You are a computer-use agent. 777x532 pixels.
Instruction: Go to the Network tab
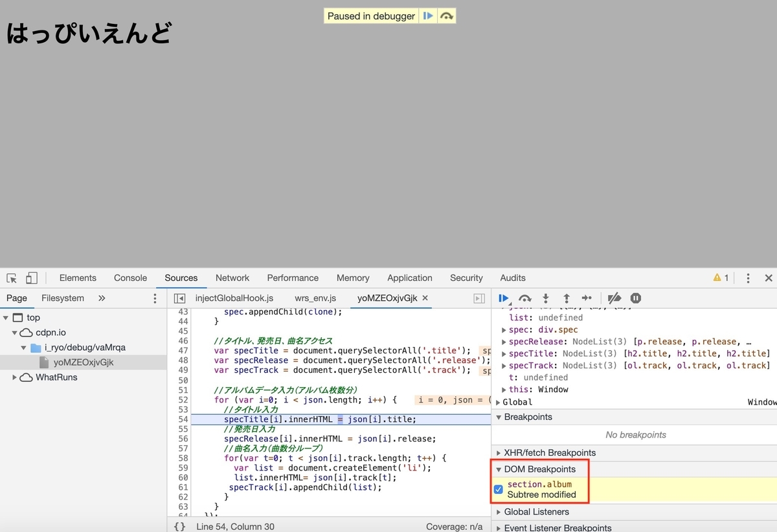(232, 278)
